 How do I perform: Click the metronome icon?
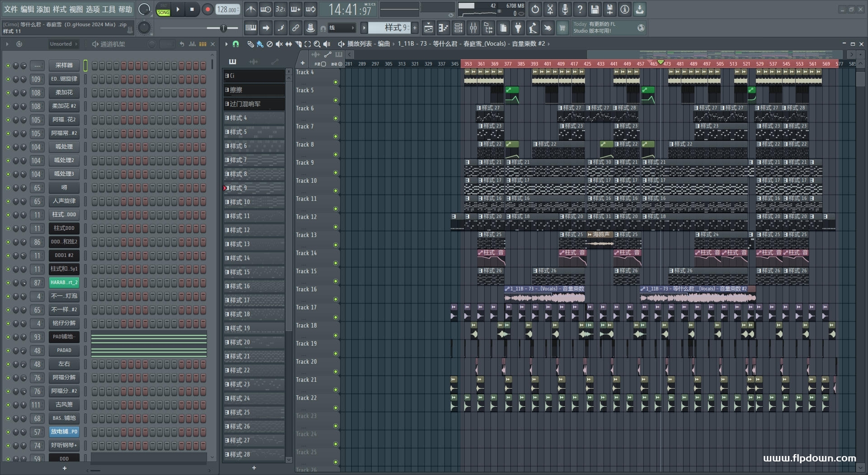[x=251, y=9]
